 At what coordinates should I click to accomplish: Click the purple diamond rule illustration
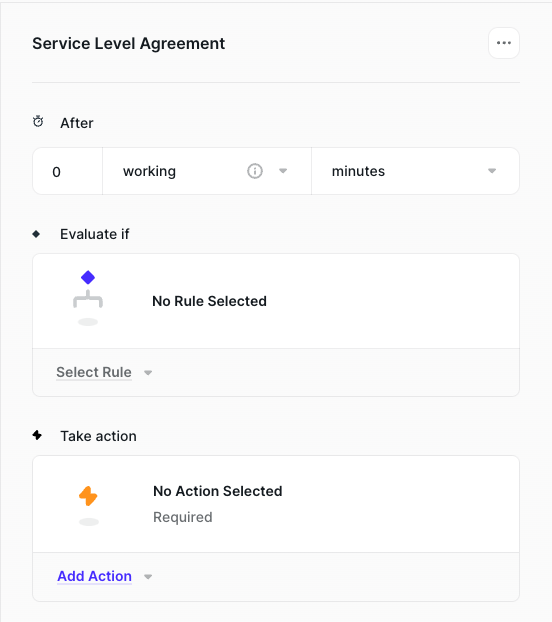click(x=88, y=277)
